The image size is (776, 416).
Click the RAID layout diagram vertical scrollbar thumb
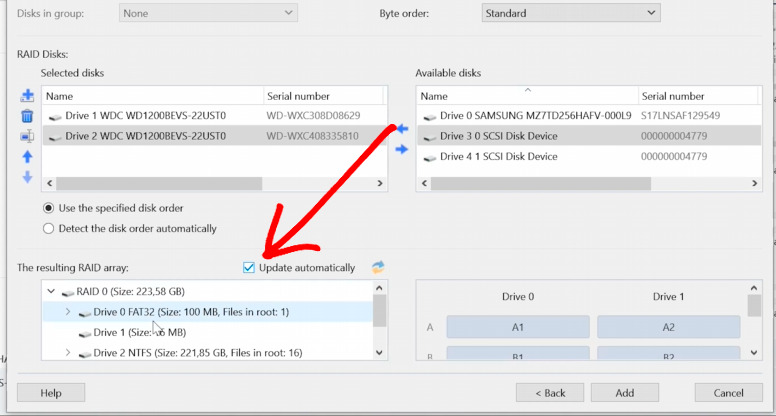pyautogui.click(x=754, y=306)
